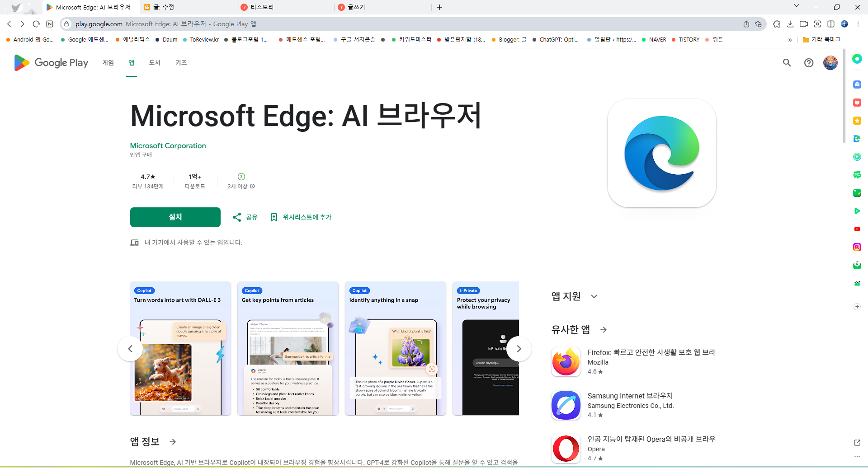
Task: Open the Webtoon sidebar icon
Action: point(857,175)
